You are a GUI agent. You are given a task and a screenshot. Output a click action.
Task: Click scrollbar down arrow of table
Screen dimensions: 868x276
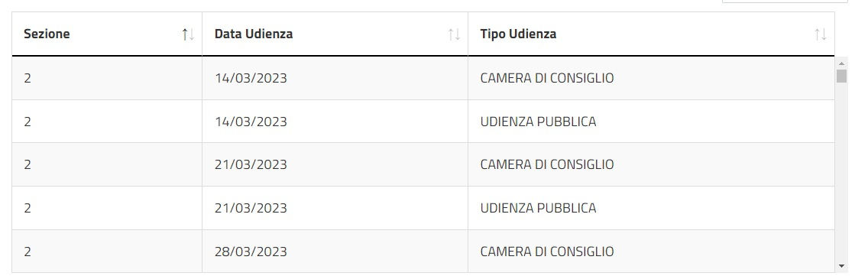841,267
